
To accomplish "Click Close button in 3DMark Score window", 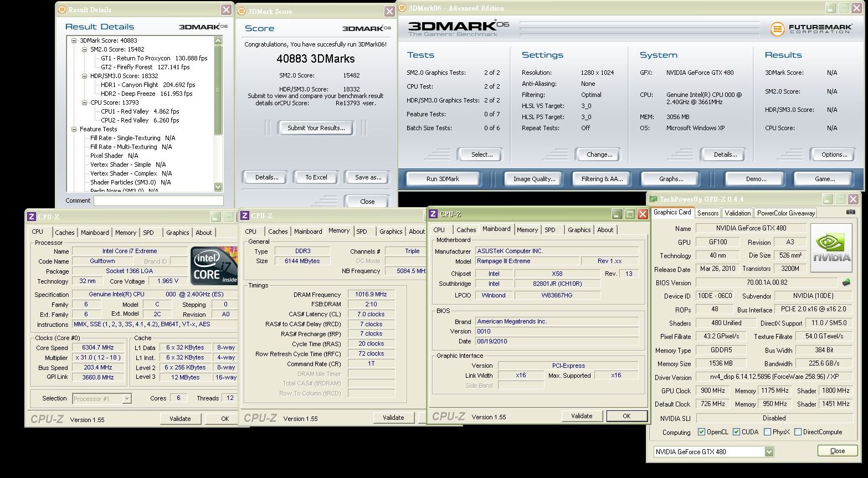I will 367,202.
